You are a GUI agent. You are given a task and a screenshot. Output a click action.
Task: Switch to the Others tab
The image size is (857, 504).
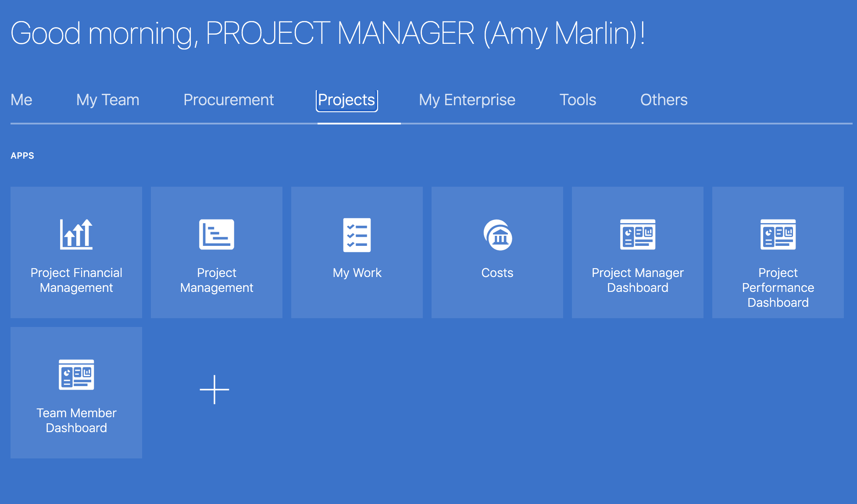tap(664, 100)
